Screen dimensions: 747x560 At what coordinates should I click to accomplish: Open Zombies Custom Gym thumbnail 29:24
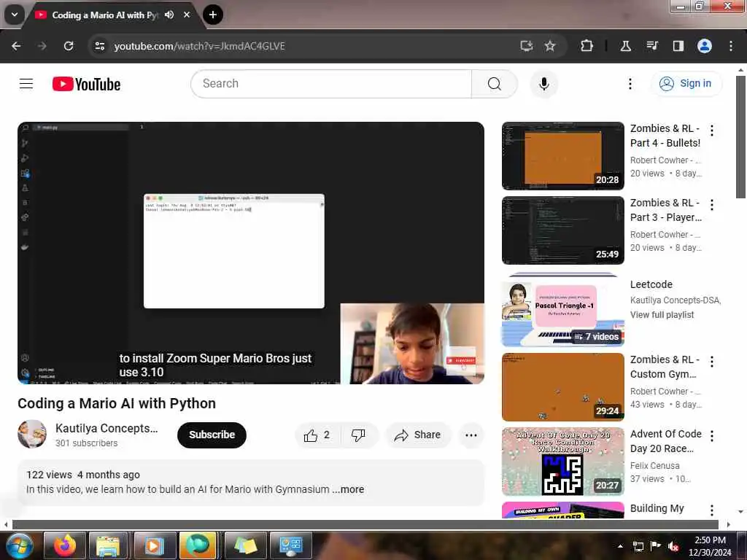pyautogui.click(x=562, y=386)
